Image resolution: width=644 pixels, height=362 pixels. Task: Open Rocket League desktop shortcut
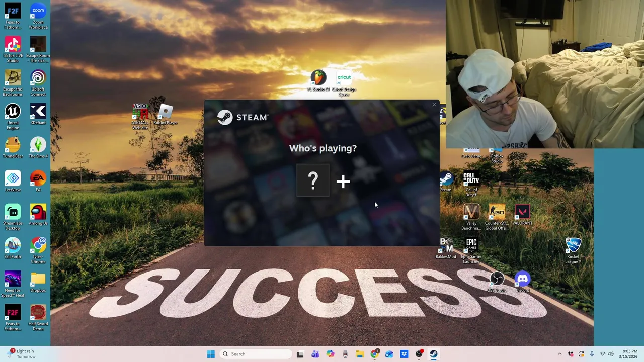point(573,251)
